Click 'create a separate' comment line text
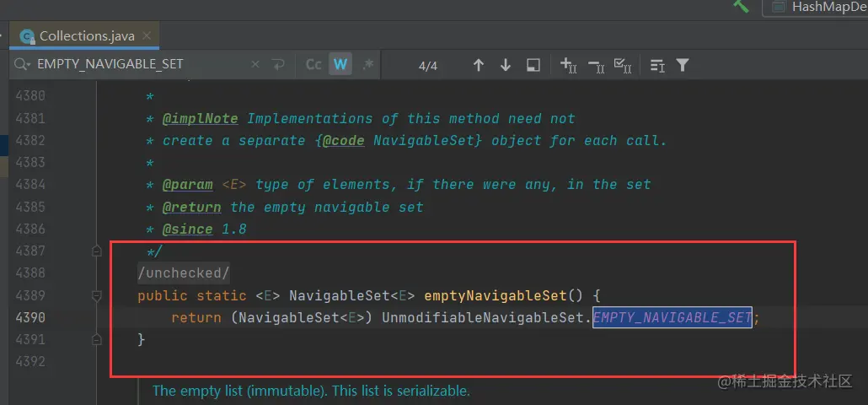This screenshot has width=868, height=405. point(234,141)
